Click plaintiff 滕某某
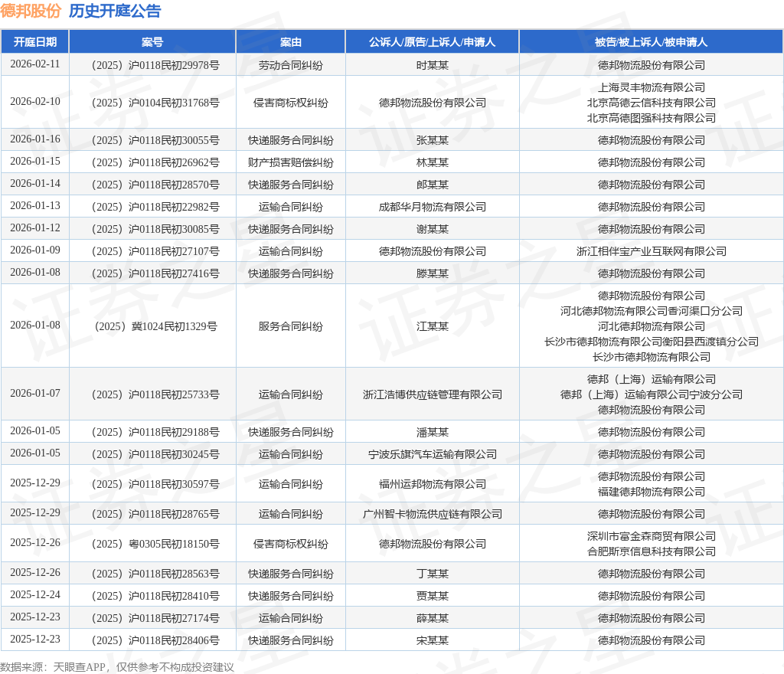The width and height of the screenshot is (784, 674). (x=433, y=274)
